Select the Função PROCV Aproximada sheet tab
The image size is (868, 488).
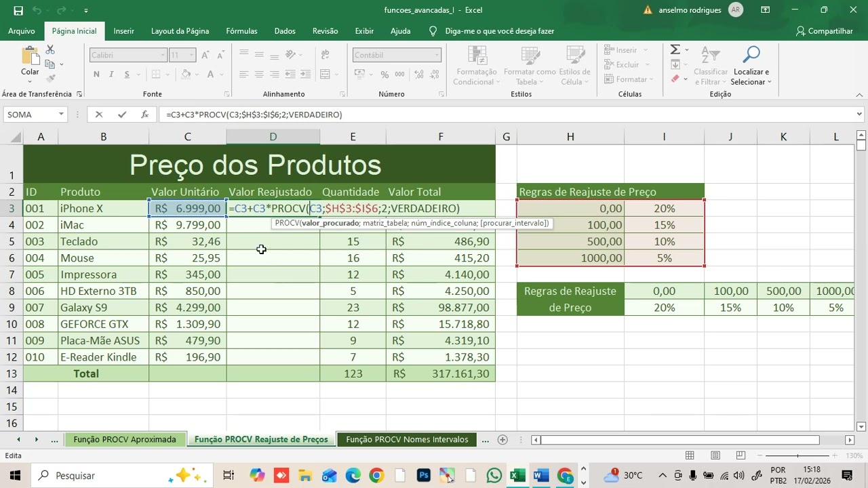pos(125,439)
